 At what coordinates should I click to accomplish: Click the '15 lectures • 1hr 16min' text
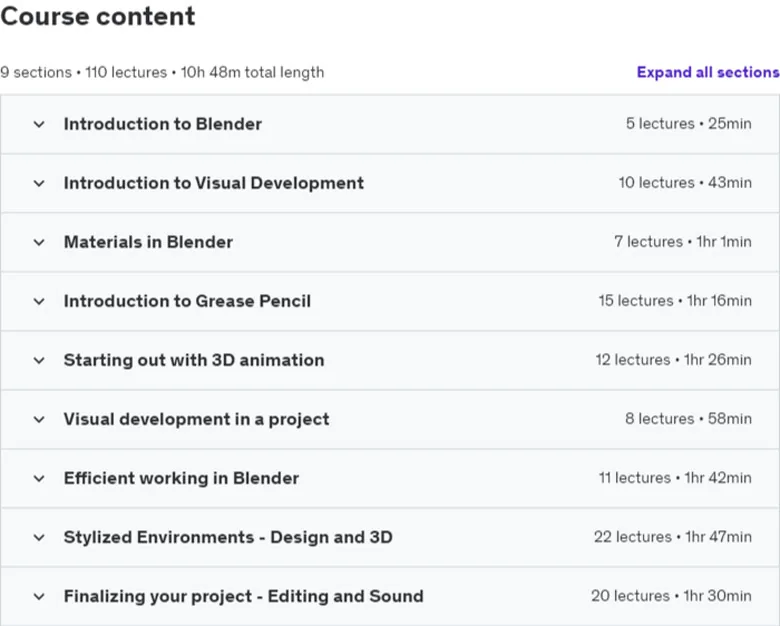[675, 301]
